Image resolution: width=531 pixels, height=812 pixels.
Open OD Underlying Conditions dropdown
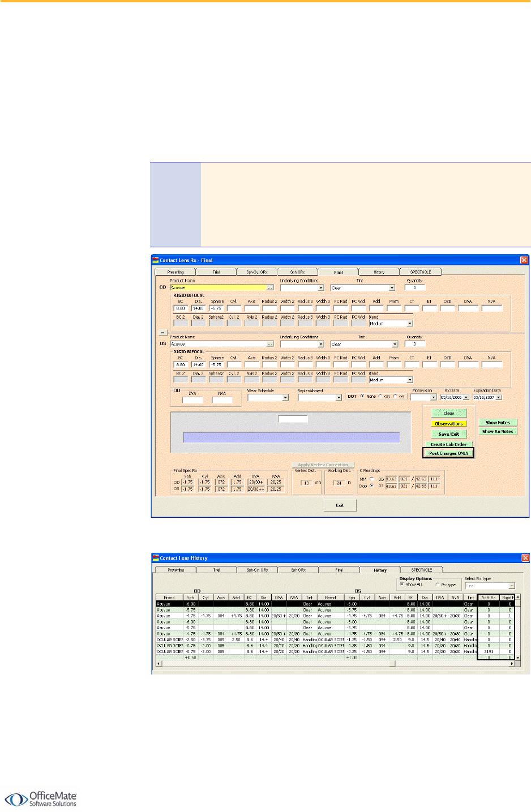[x=320, y=288]
